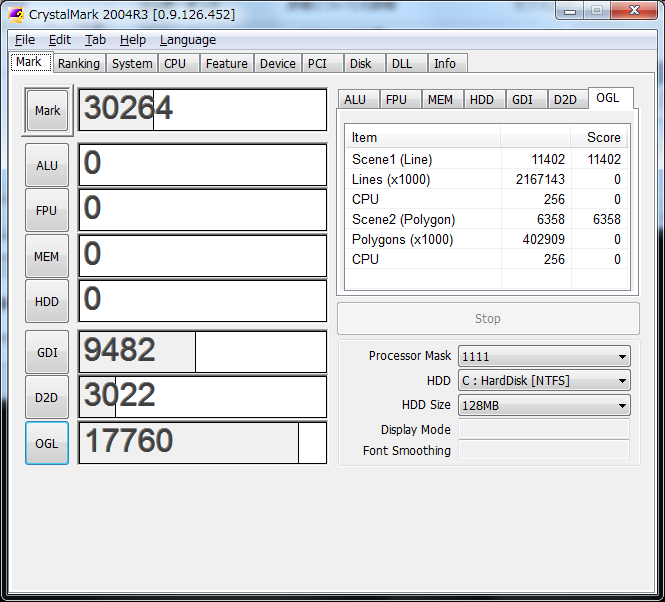The image size is (665, 602).
Task: Click the highlighted OGL benchmark button
Action: point(47,443)
